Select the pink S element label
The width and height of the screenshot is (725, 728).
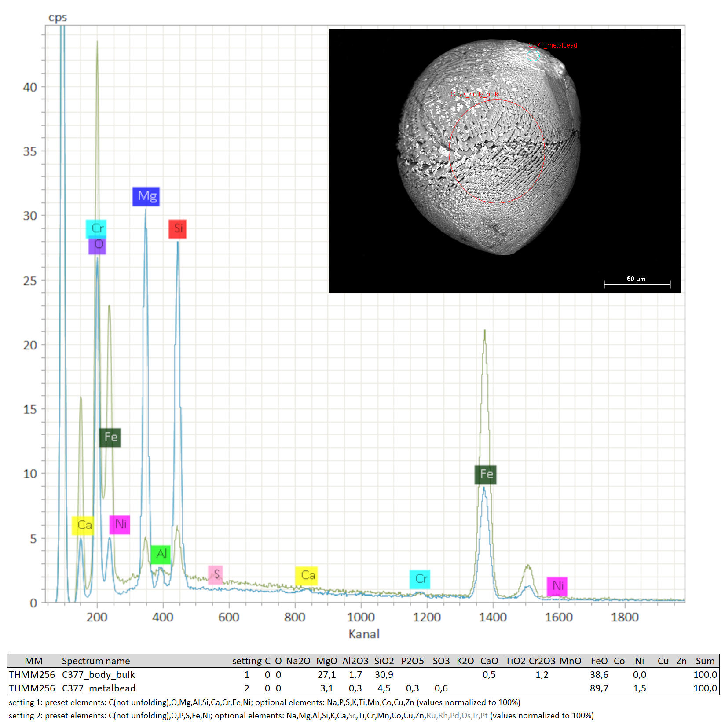tap(216, 575)
